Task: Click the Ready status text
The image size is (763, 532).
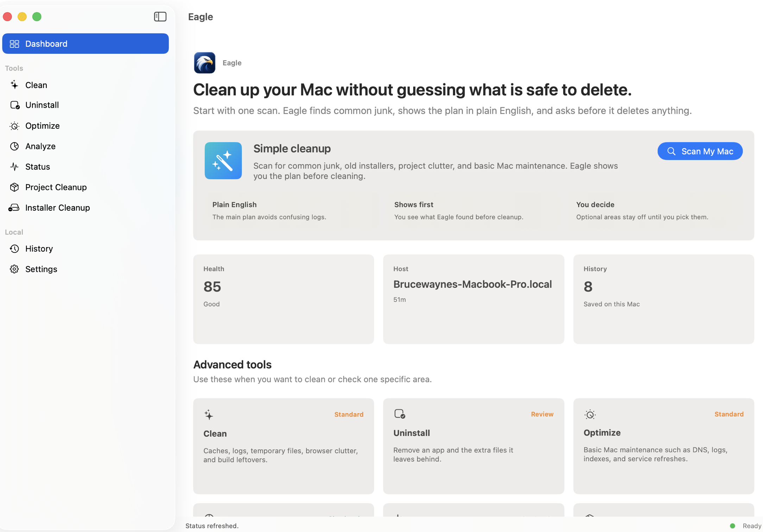Action: click(x=752, y=526)
